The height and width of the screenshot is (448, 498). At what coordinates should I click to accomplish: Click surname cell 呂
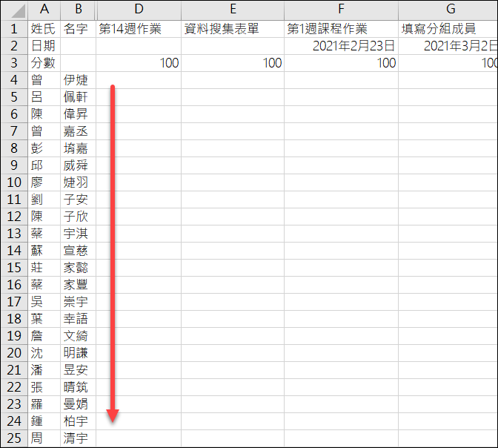click(44, 97)
